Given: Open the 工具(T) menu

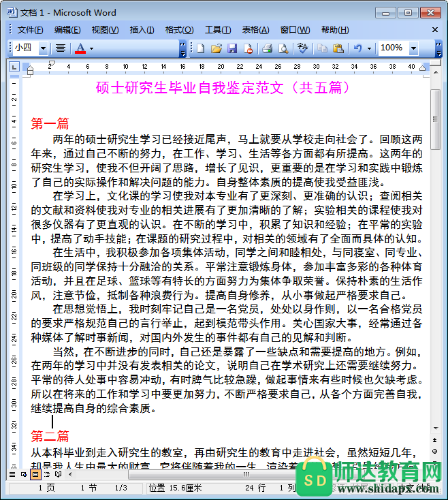Looking at the screenshot, I should pos(218,30).
